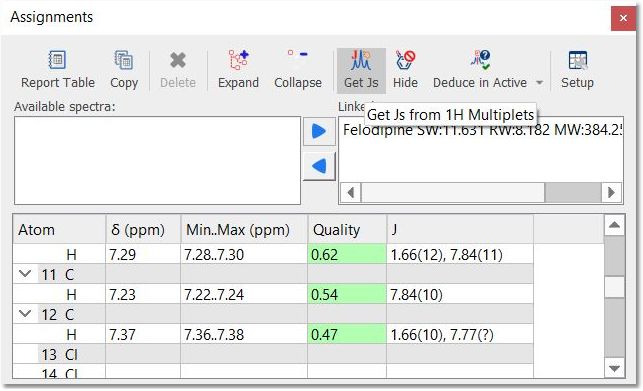643x391 pixels.
Task: Click the green quality cell 0.47
Action: 347,334
